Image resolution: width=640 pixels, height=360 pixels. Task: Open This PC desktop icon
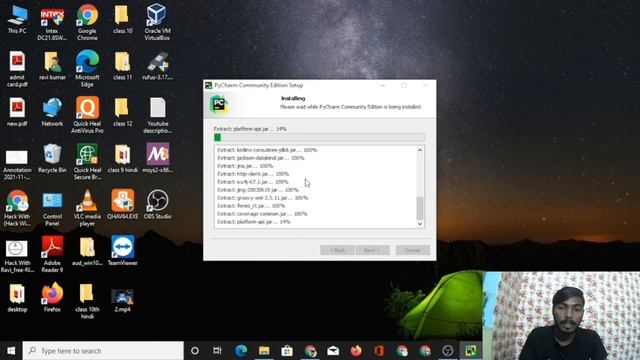click(x=17, y=19)
